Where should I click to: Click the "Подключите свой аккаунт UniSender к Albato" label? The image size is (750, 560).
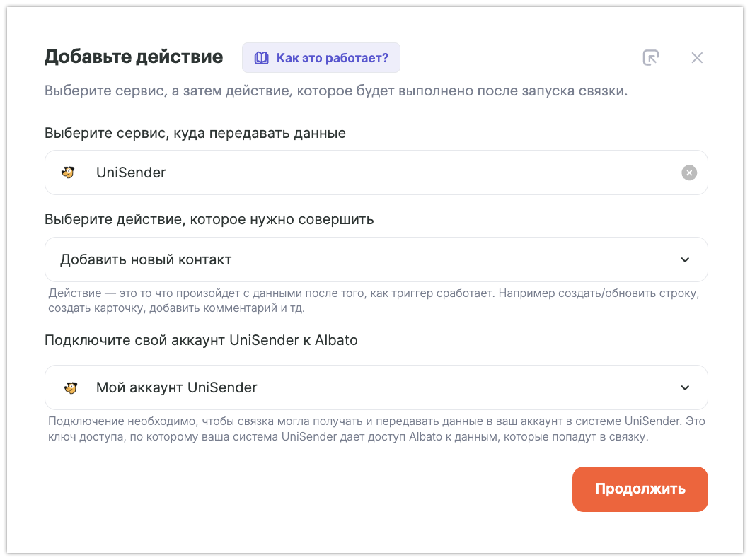pos(201,340)
